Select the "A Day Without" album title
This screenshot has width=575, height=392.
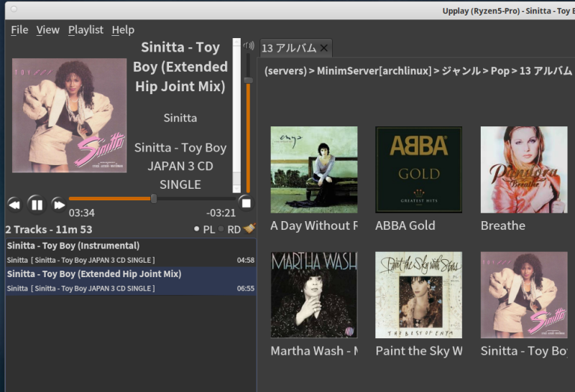[x=314, y=225]
